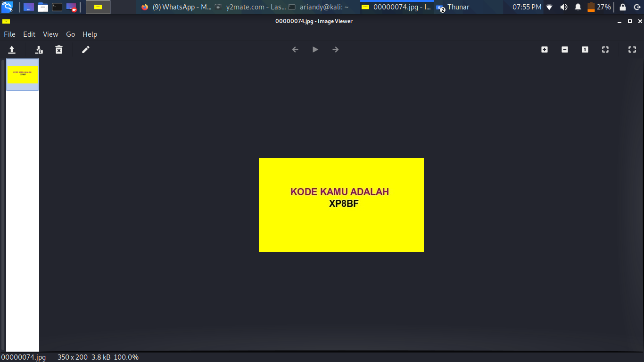The width and height of the screenshot is (644, 362).
Task: Switch to 00000074.jpg taskbar window
Action: (397, 7)
